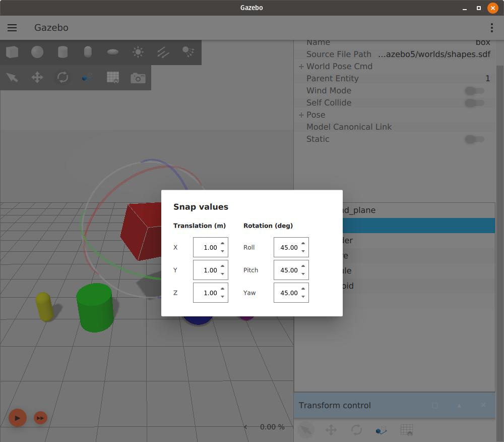Select the rotate transform tool
504x442 pixels.
(x=62, y=78)
